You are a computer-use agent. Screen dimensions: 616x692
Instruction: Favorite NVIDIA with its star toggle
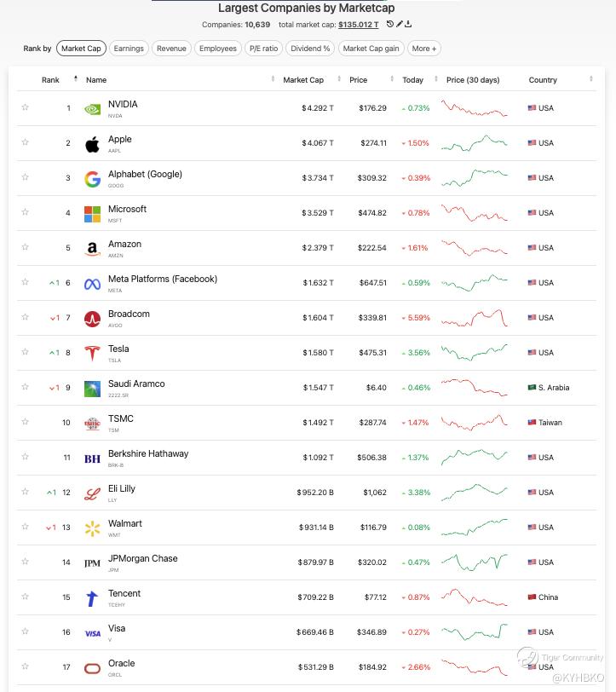tap(26, 107)
